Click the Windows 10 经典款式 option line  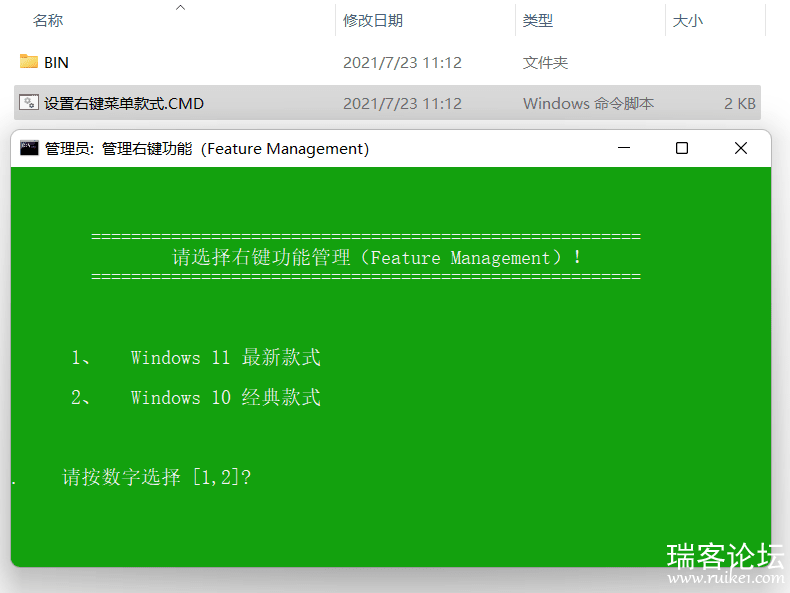pyautogui.click(x=225, y=398)
